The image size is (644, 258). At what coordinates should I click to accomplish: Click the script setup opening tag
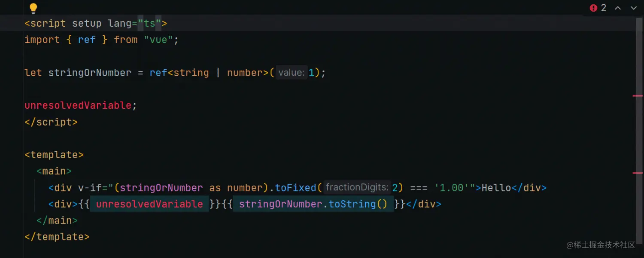tap(45, 23)
